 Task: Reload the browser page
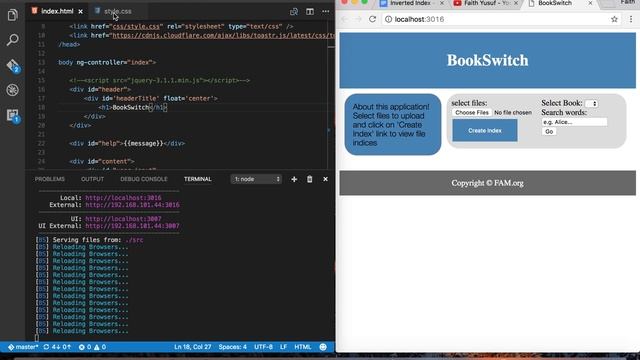[372, 19]
